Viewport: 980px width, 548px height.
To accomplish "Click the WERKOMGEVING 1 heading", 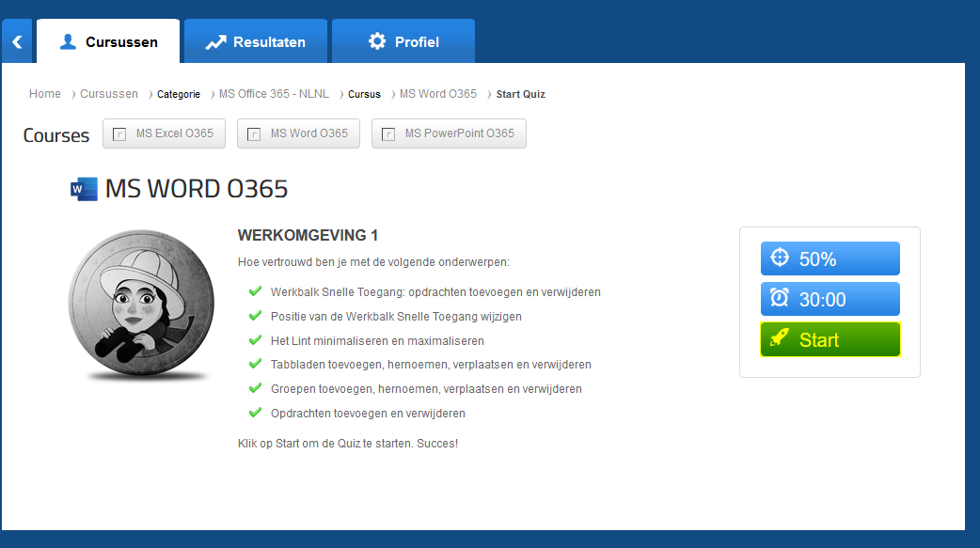I will (x=308, y=236).
